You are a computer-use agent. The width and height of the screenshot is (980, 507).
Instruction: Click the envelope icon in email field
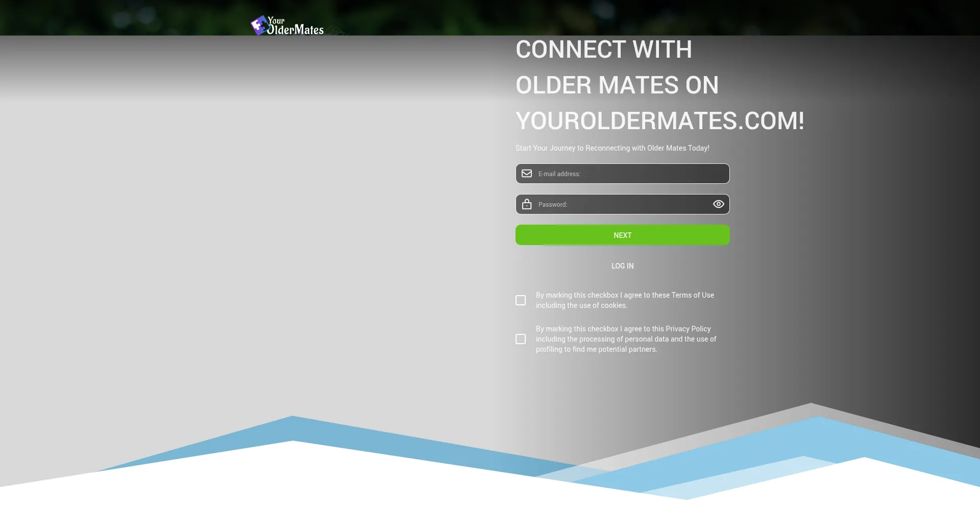coord(527,174)
